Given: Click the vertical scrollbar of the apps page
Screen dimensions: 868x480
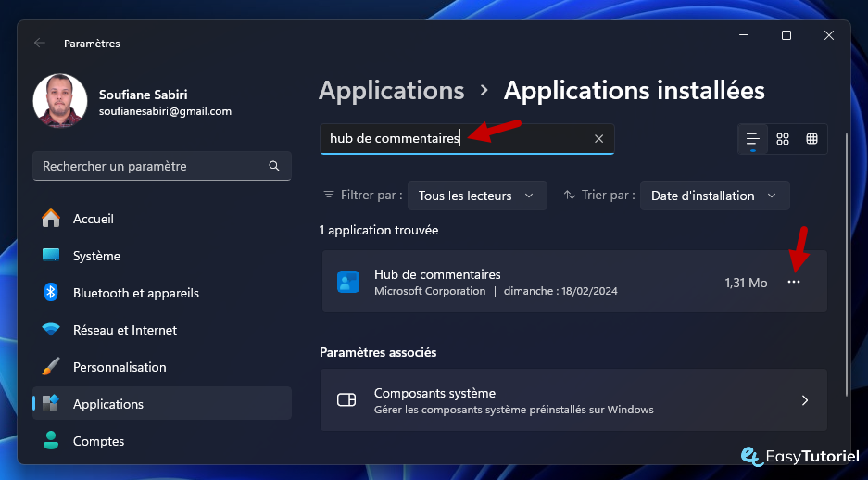Looking at the screenshot, I should (846, 263).
